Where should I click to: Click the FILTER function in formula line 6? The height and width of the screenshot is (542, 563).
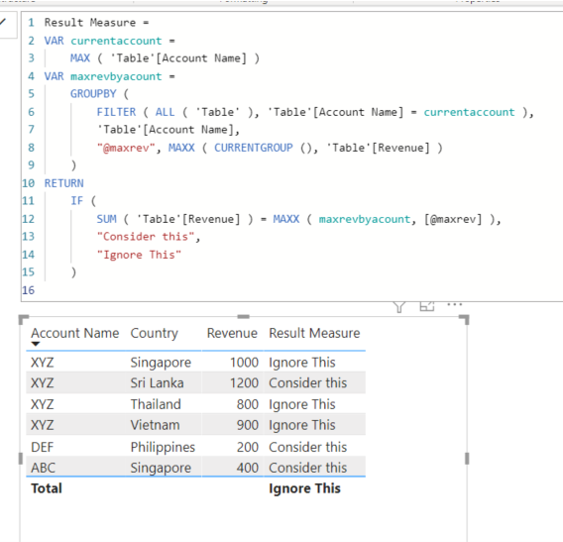(x=116, y=112)
